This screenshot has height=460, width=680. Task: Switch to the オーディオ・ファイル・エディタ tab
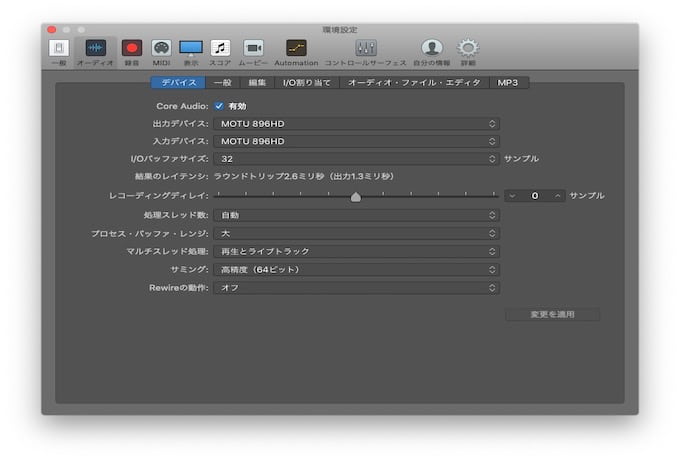click(x=414, y=83)
